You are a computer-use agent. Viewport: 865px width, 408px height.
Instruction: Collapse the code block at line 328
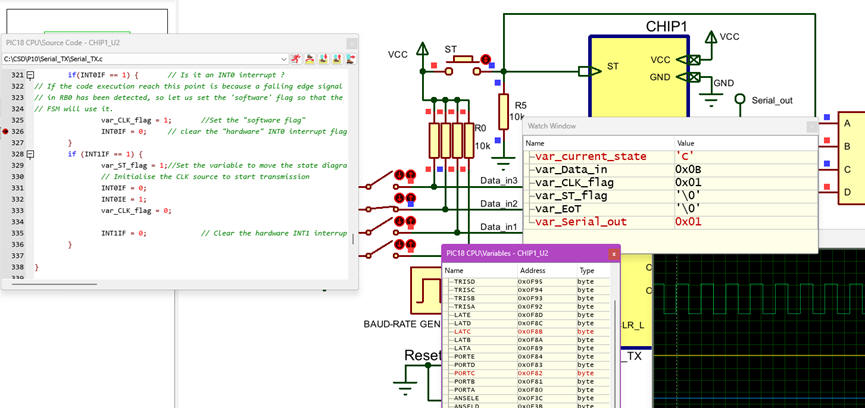[x=30, y=154]
